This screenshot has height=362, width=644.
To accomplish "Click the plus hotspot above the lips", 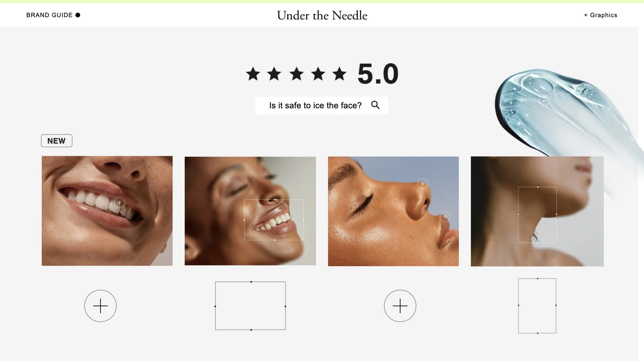I will [445, 217].
